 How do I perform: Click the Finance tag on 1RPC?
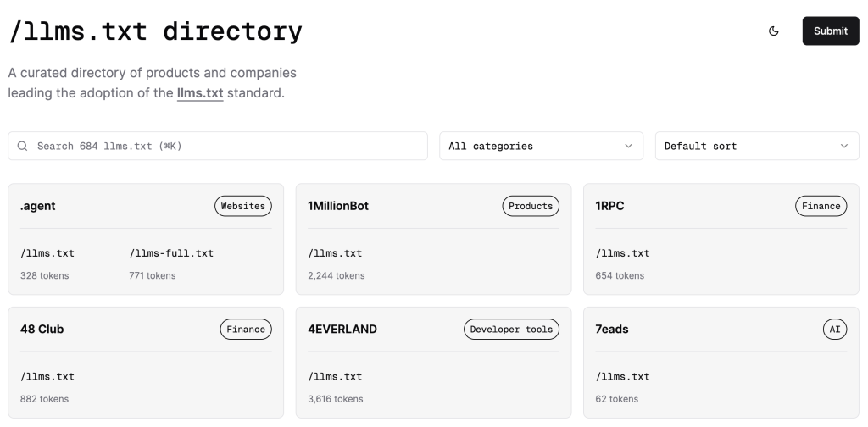pos(821,206)
